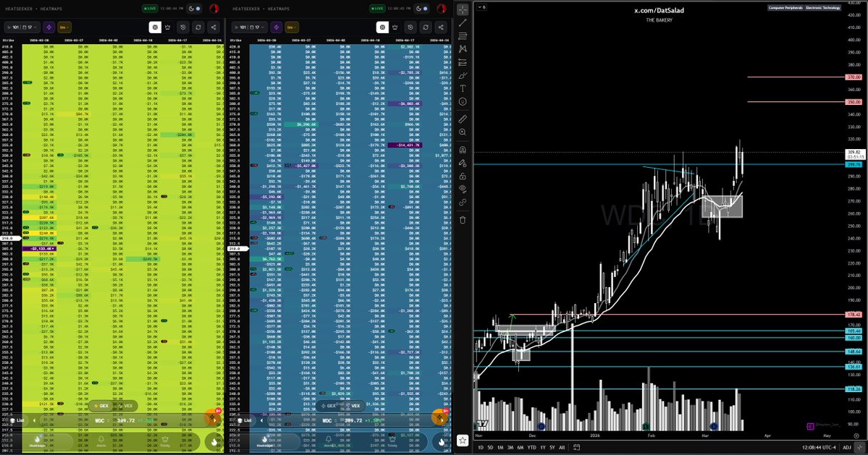
Task: Switch to GEX in right heatmap
Action: click(328, 406)
